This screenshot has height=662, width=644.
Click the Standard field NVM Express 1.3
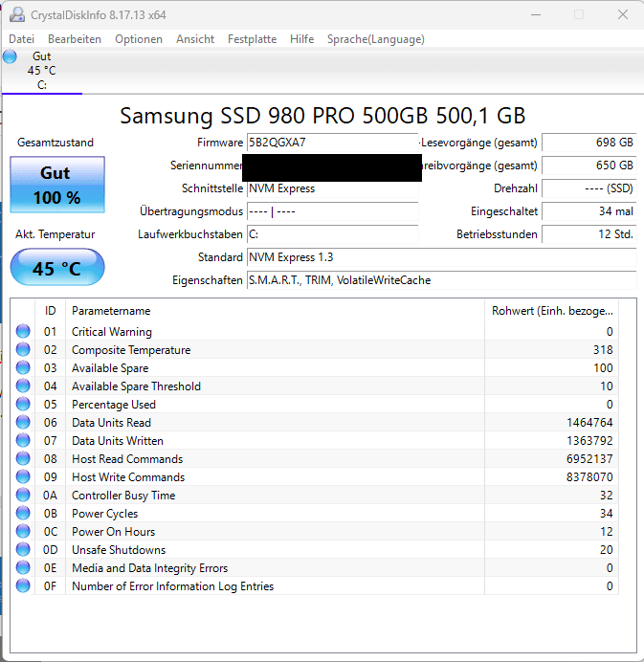coord(441,257)
